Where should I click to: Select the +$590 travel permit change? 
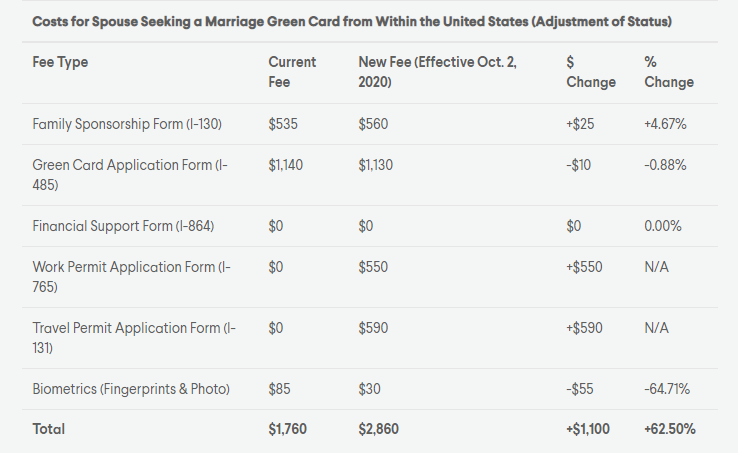(x=584, y=328)
